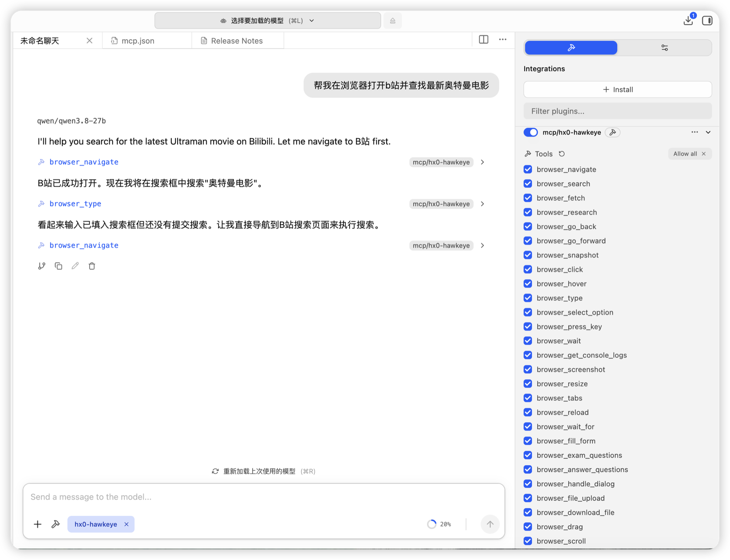The image size is (730, 560).
Task: Click the branch conversation icon
Action: [x=42, y=266]
